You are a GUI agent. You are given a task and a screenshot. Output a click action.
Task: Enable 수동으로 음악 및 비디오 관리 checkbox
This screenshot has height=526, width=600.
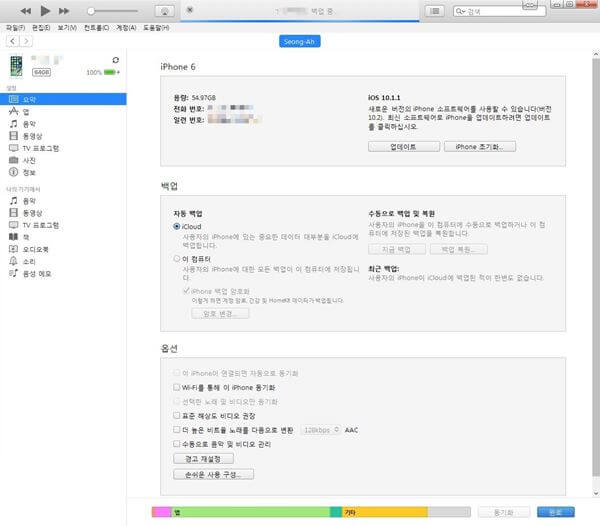(176, 444)
